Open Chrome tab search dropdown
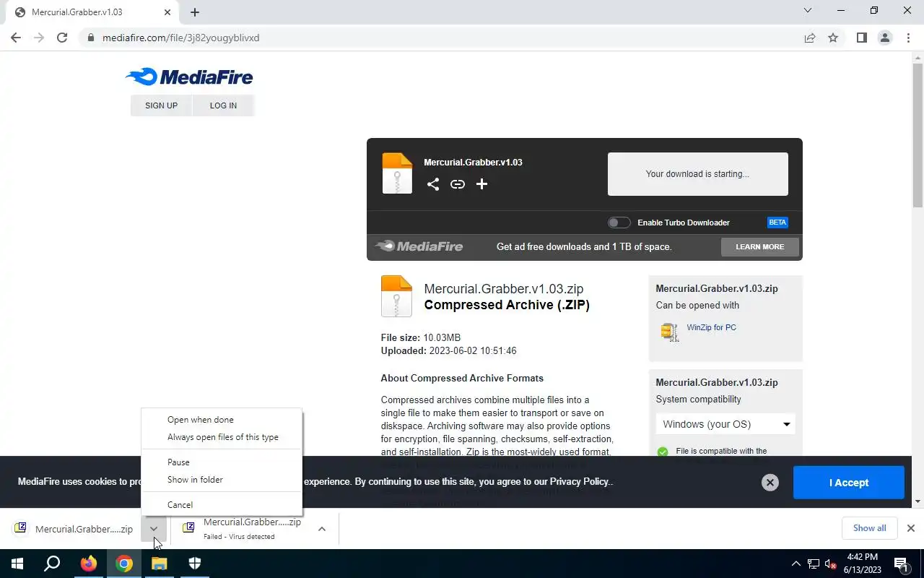924x578 pixels. [808, 11]
